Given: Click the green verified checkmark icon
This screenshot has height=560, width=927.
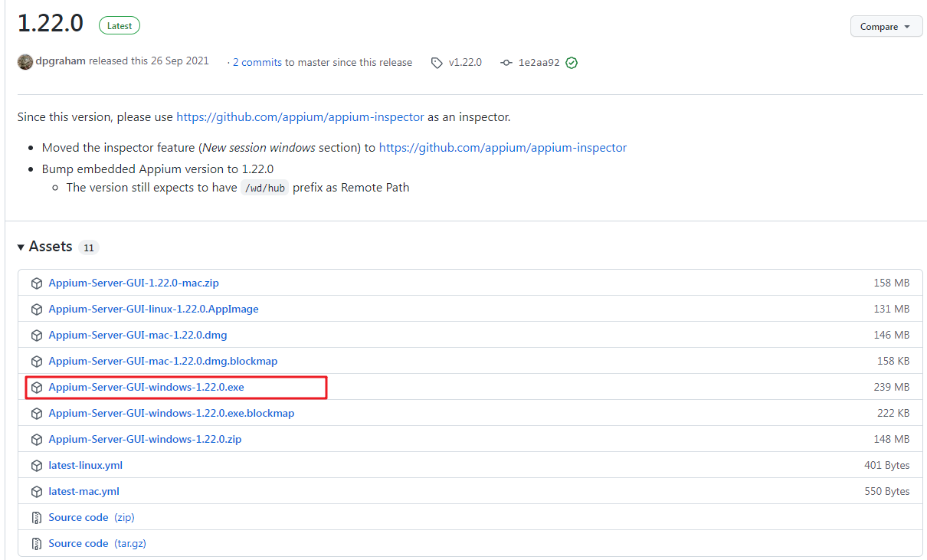Looking at the screenshot, I should click(572, 63).
